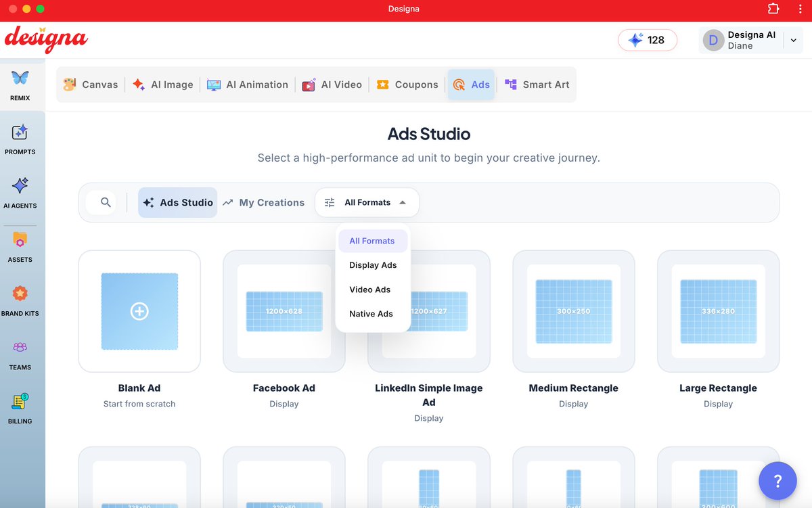Select the Large Rectangle 336×280 thumbnail
The image size is (812, 508).
point(719,311)
